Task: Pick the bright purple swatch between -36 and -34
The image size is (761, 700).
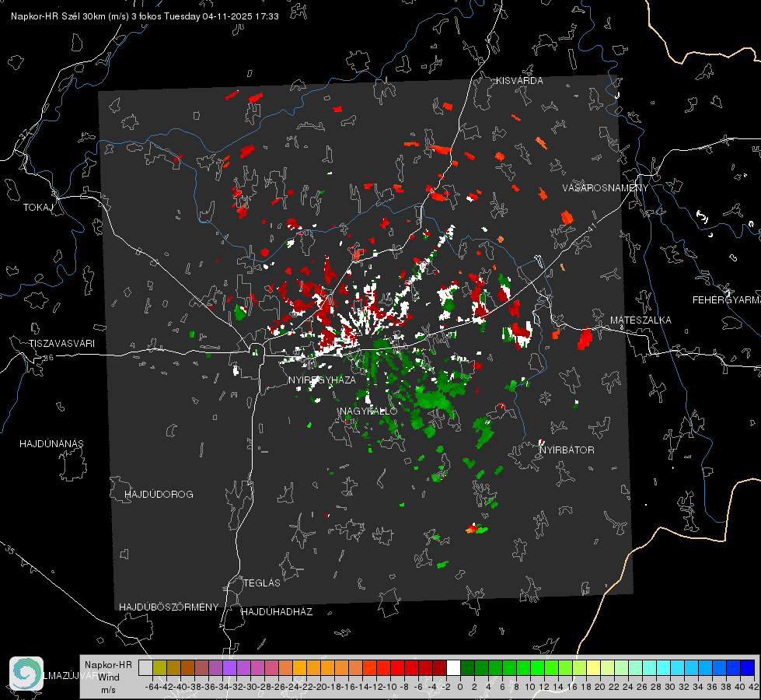Action: click(229, 667)
